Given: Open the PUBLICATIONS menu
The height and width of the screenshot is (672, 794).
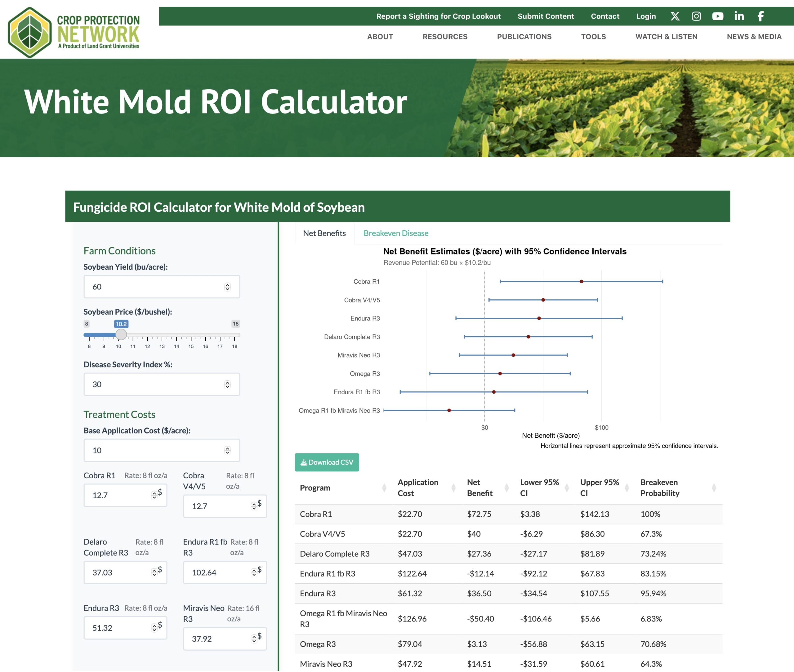Looking at the screenshot, I should 524,37.
